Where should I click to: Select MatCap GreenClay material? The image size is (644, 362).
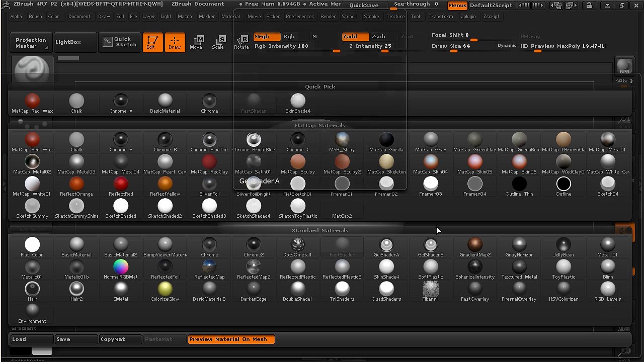click(475, 142)
